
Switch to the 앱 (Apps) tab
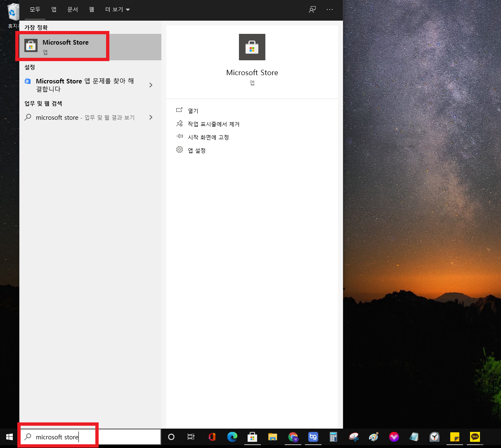click(x=54, y=9)
